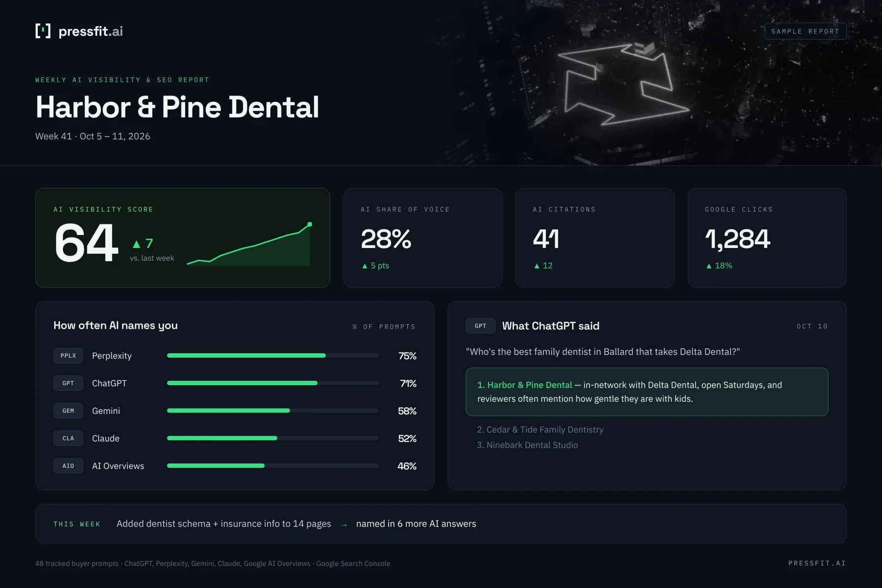Click the Harbor & Pine Dental report title
This screenshot has width=882, height=588.
pyautogui.click(x=177, y=107)
